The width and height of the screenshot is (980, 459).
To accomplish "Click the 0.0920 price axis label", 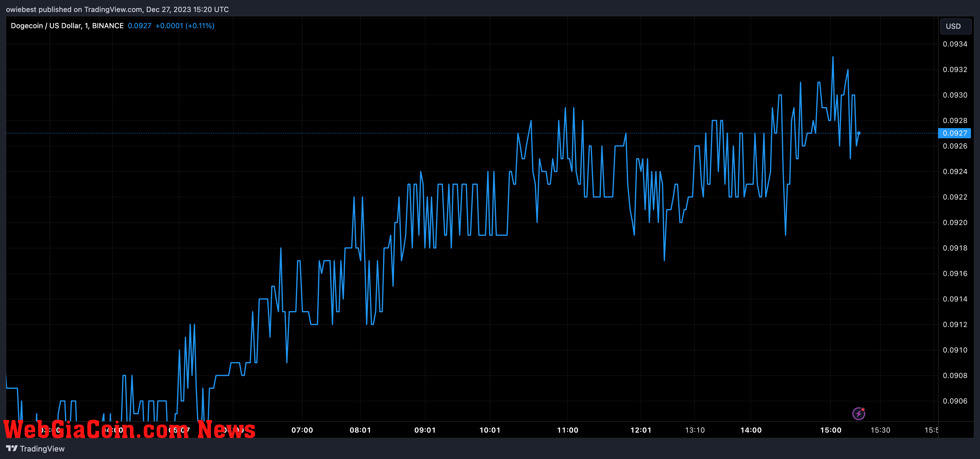I will 955,223.
